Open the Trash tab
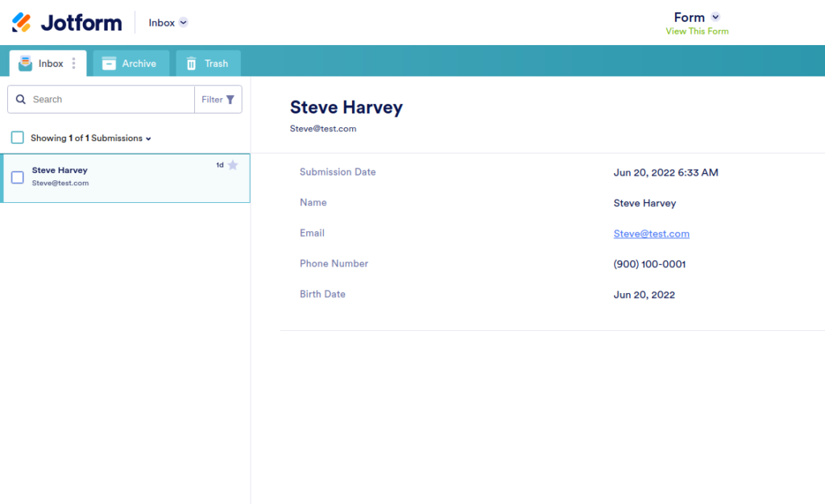The height and width of the screenshot is (504, 825). (208, 64)
